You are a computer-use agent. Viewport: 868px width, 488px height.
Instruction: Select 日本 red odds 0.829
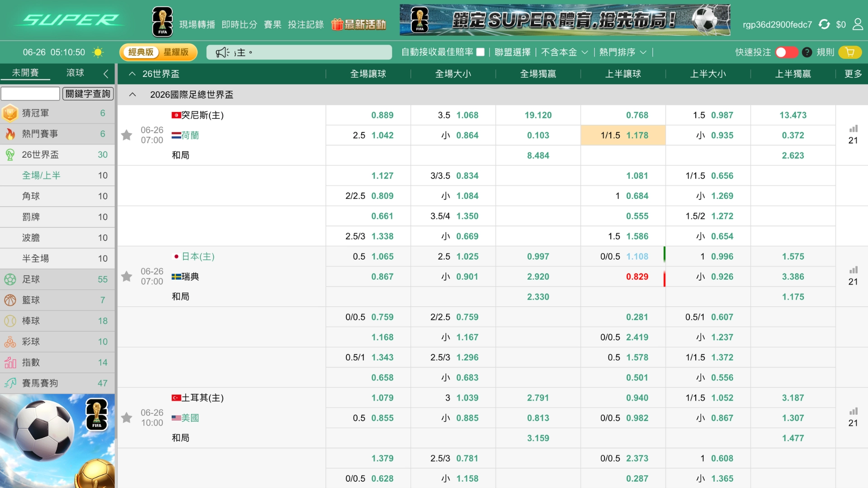(x=637, y=277)
